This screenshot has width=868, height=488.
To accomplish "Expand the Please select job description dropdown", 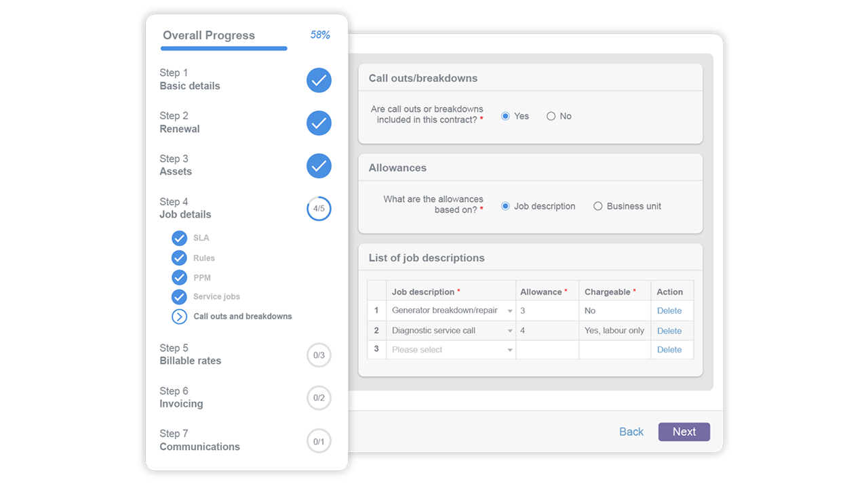I will coord(510,350).
